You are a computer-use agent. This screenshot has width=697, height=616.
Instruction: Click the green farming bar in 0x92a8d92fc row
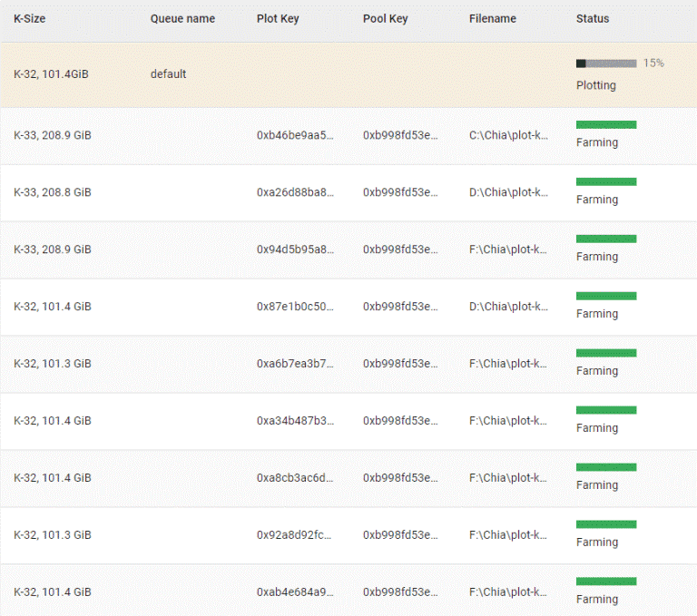(606, 524)
